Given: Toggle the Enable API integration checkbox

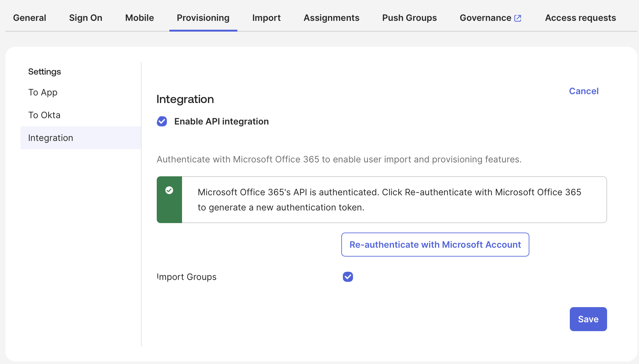Looking at the screenshot, I should tap(162, 121).
